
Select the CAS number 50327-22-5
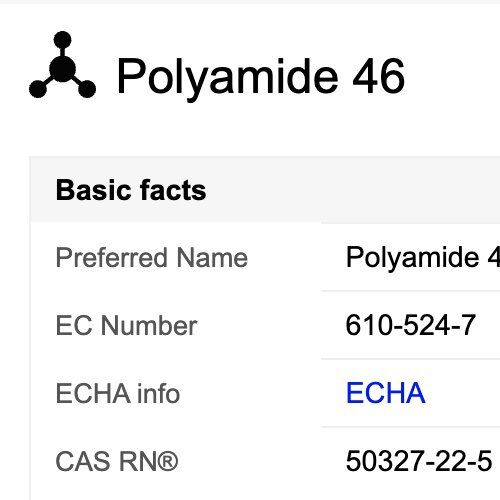pyautogui.click(x=419, y=461)
